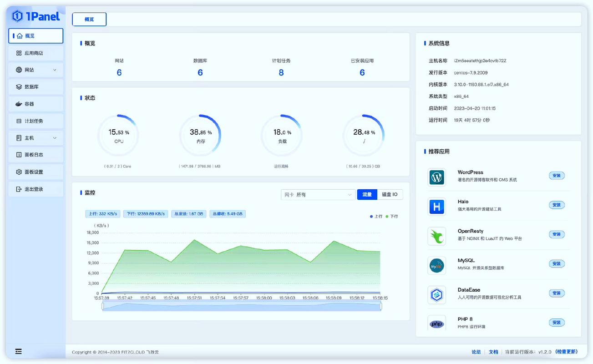Click 检查更新 to check for updates
Viewport: 593px width, 364px height.
click(x=566, y=351)
